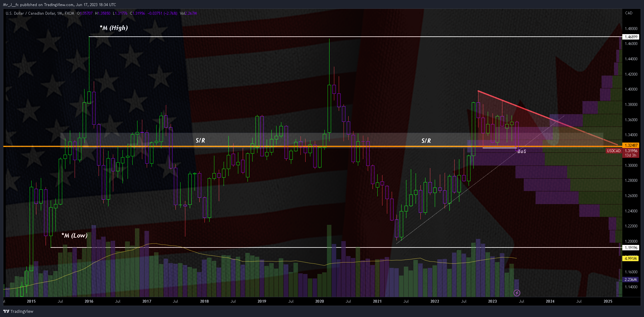Image resolution: width=644 pixels, height=317 pixels.
Task: Click 1.40000 on the price axis
Action: pyautogui.click(x=631, y=89)
